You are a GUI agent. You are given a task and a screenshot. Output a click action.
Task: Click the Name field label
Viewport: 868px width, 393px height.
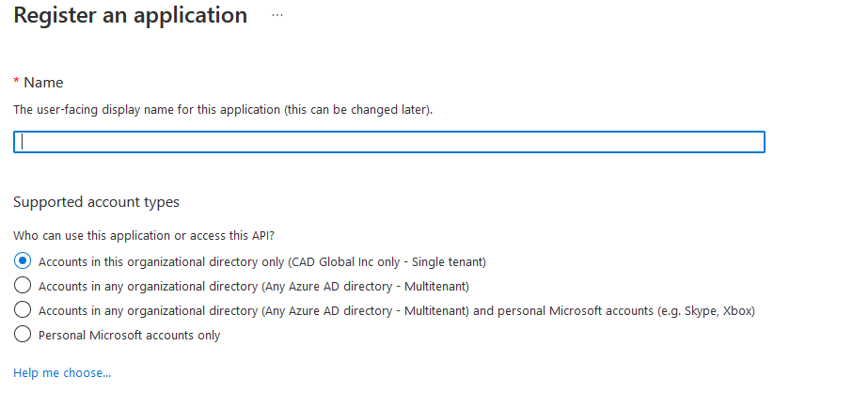[43, 83]
